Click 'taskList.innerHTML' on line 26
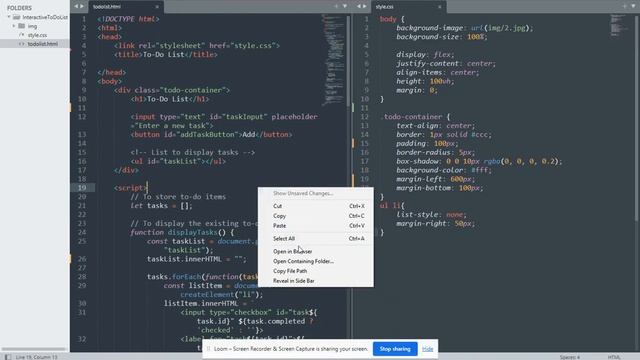The image size is (640, 360). 184,259
